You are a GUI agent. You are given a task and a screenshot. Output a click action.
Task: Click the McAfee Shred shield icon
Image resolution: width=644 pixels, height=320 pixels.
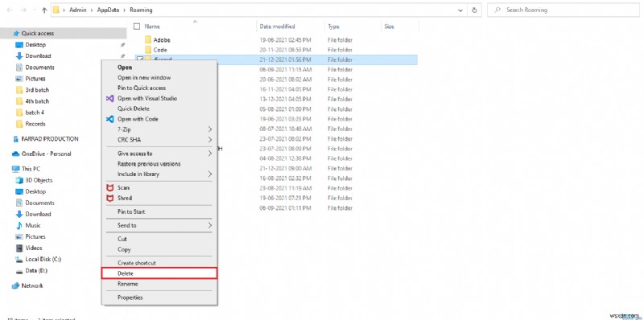click(109, 198)
